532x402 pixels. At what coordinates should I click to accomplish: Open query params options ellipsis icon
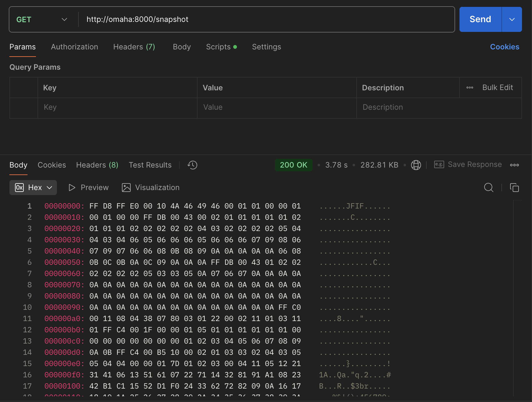[469, 88]
